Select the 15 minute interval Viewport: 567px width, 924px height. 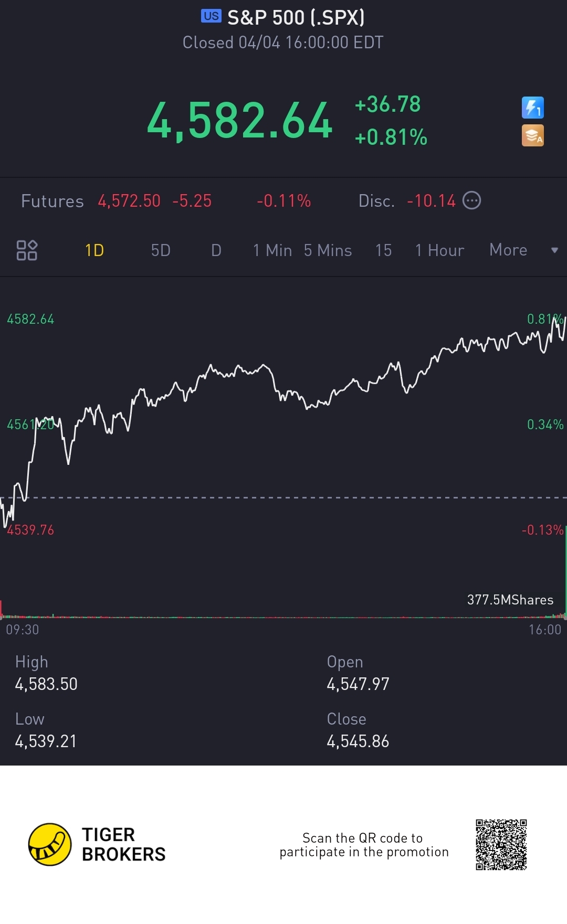(x=383, y=250)
